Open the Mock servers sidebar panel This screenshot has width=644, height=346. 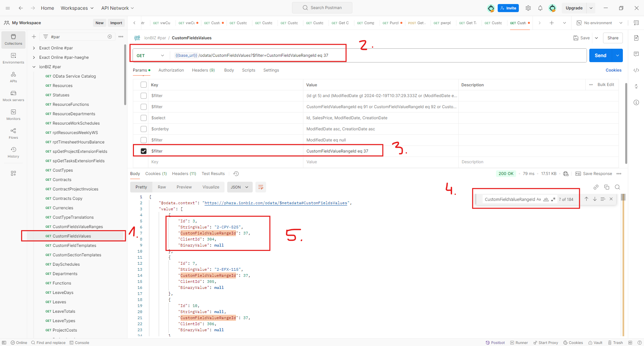pos(13,96)
